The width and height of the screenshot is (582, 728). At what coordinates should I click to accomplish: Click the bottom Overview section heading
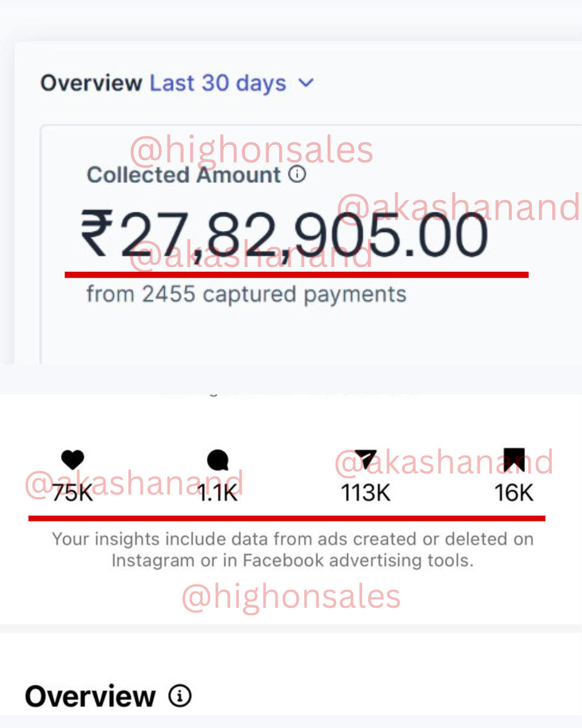pos(91,696)
